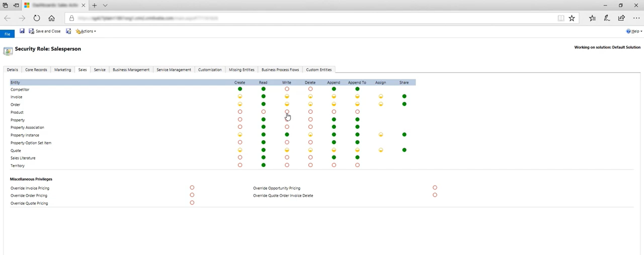
Task: Toggle Invoice Share privilege
Action: click(404, 96)
